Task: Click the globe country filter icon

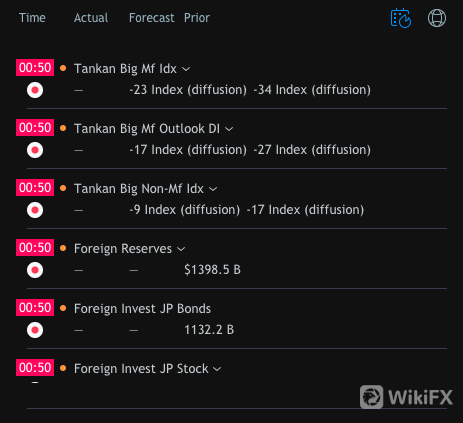Action: tap(437, 18)
